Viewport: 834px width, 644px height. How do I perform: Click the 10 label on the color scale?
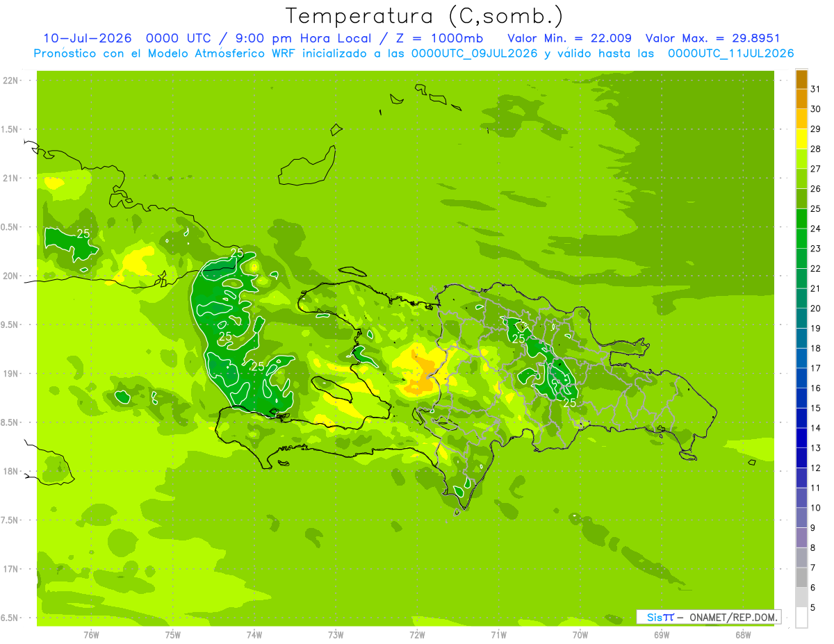pos(815,508)
